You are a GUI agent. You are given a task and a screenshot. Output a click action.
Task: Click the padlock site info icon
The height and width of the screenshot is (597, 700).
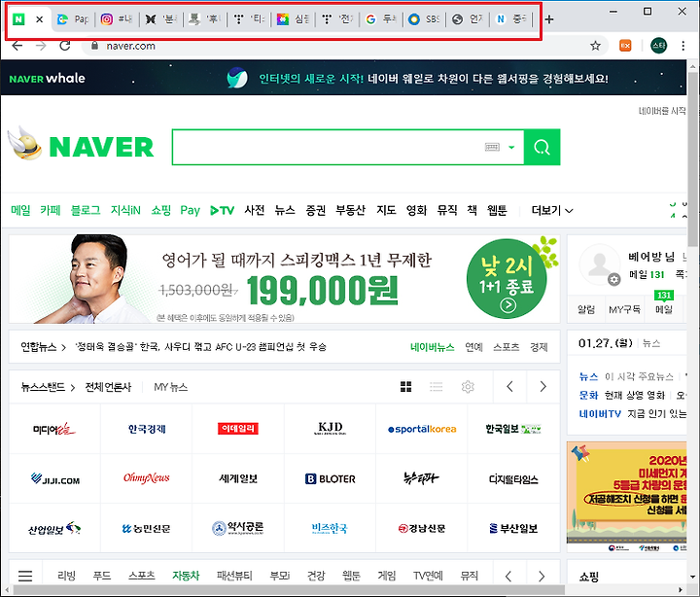pos(94,46)
